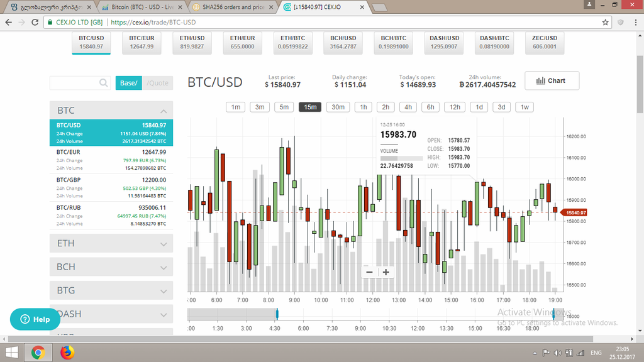Collapse the BTC pairs section
644x362 pixels.
[x=111, y=111]
